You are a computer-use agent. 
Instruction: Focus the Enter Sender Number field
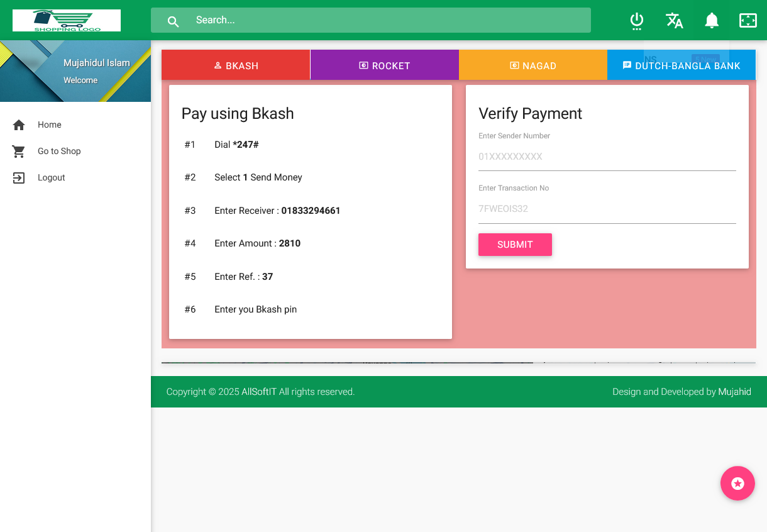click(607, 157)
